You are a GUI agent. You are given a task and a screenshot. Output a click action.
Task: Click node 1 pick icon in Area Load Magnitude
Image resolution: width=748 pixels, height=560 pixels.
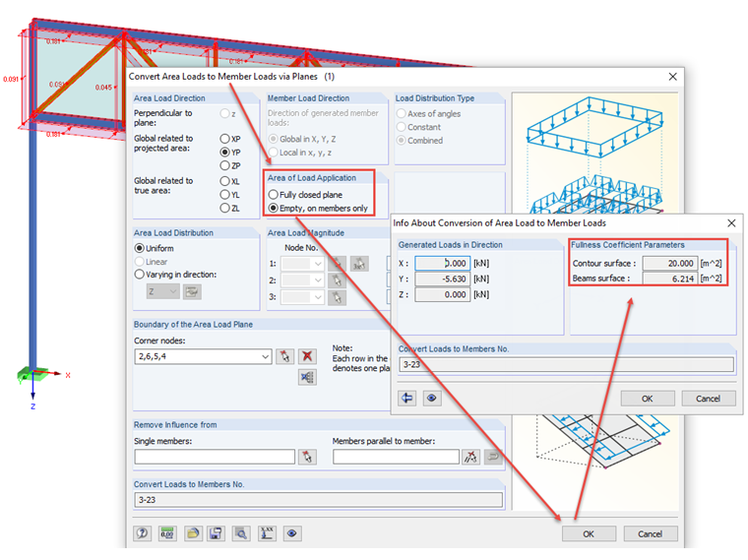[x=337, y=264]
